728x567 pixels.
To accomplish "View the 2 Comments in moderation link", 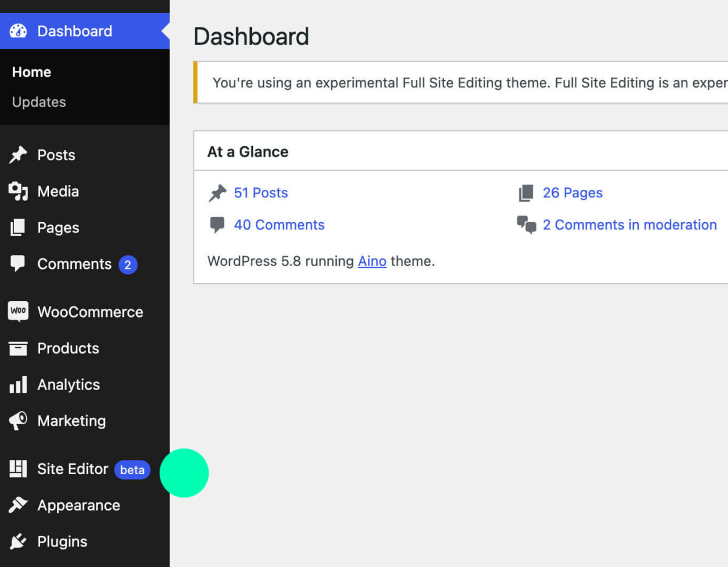I will click(629, 225).
